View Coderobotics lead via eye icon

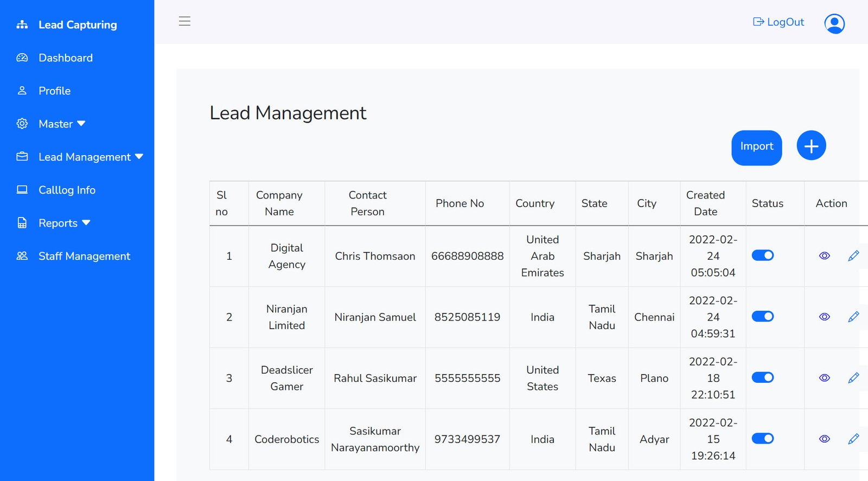tap(824, 439)
